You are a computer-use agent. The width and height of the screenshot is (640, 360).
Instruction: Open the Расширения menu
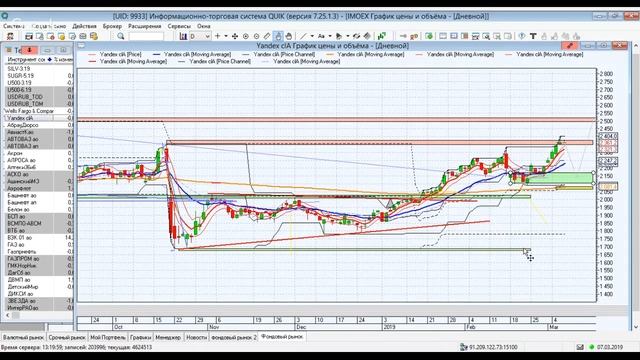144,26
